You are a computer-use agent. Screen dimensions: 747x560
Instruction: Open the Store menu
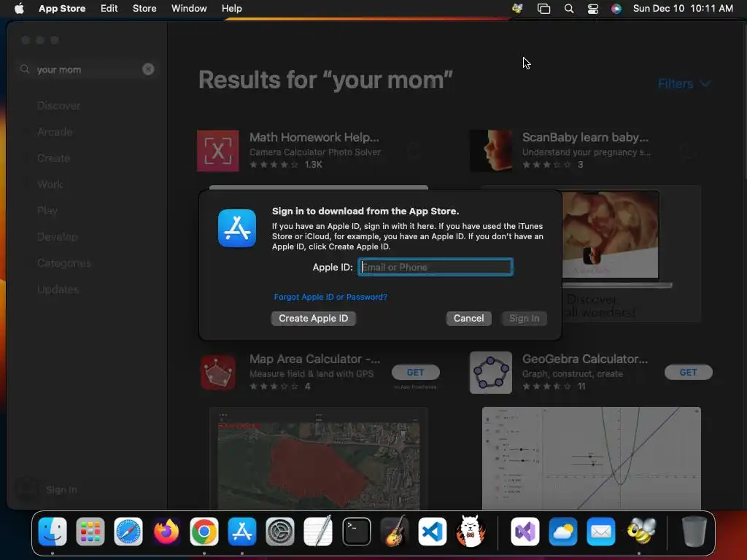pyautogui.click(x=144, y=8)
